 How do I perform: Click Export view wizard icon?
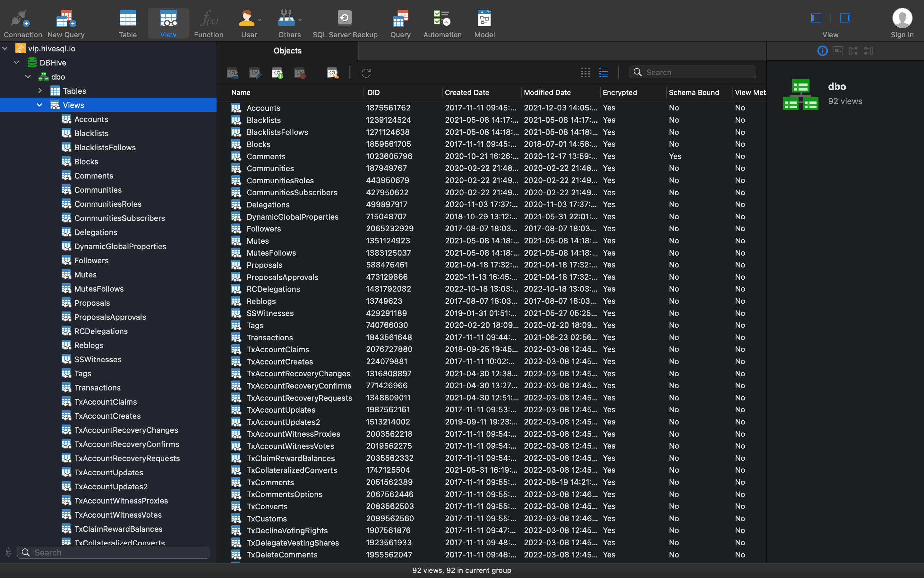click(x=333, y=73)
